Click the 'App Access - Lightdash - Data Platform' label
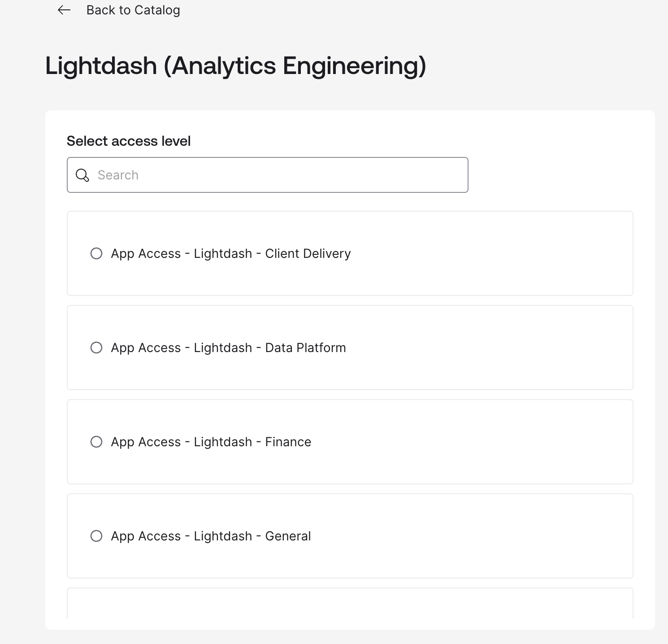668x644 pixels. [228, 348]
